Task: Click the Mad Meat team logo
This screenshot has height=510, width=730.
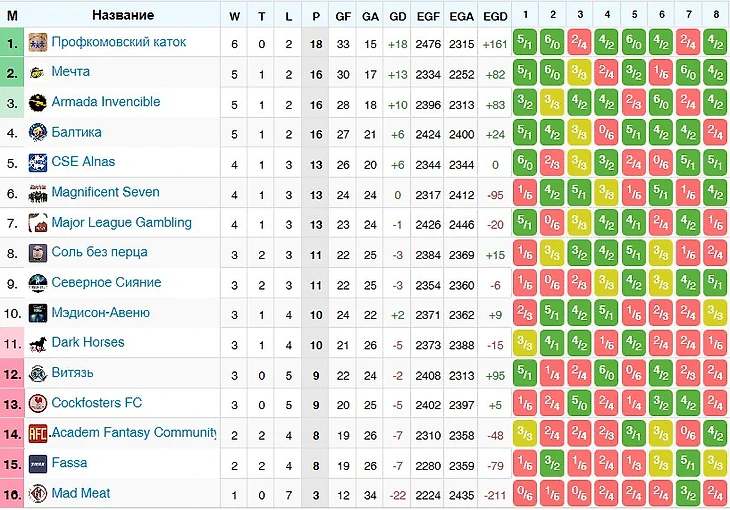Action: pos(37,493)
